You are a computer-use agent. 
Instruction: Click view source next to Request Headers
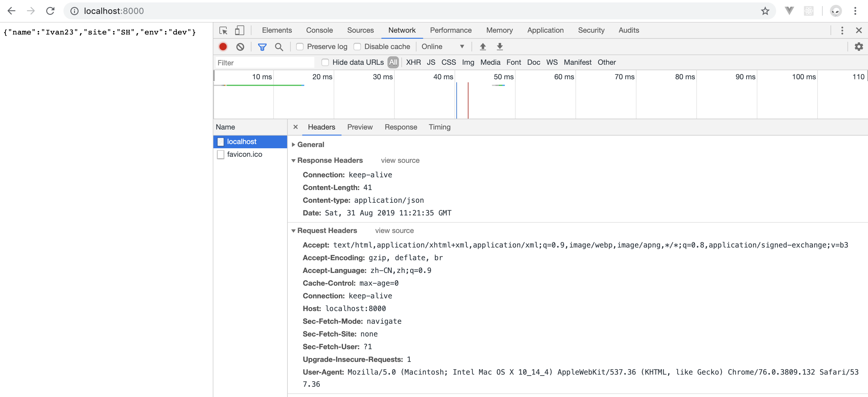click(394, 230)
